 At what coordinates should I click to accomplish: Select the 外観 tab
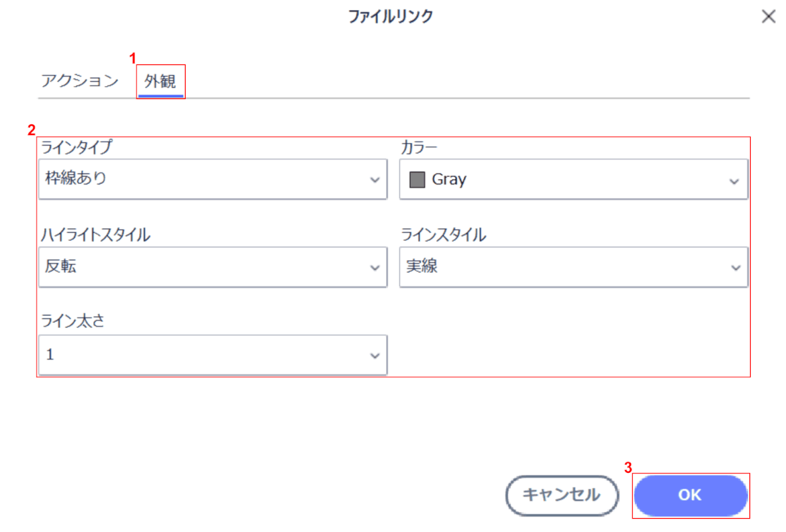click(160, 82)
